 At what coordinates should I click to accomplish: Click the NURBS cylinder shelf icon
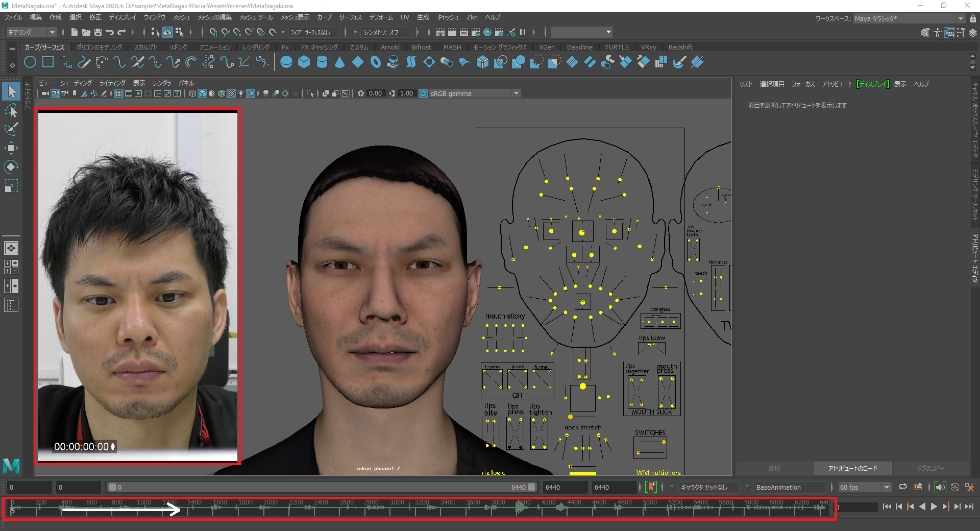tap(322, 62)
